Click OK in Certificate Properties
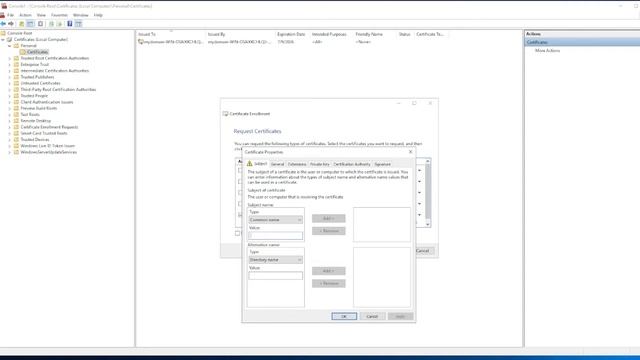The image size is (640, 360). pos(344,316)
